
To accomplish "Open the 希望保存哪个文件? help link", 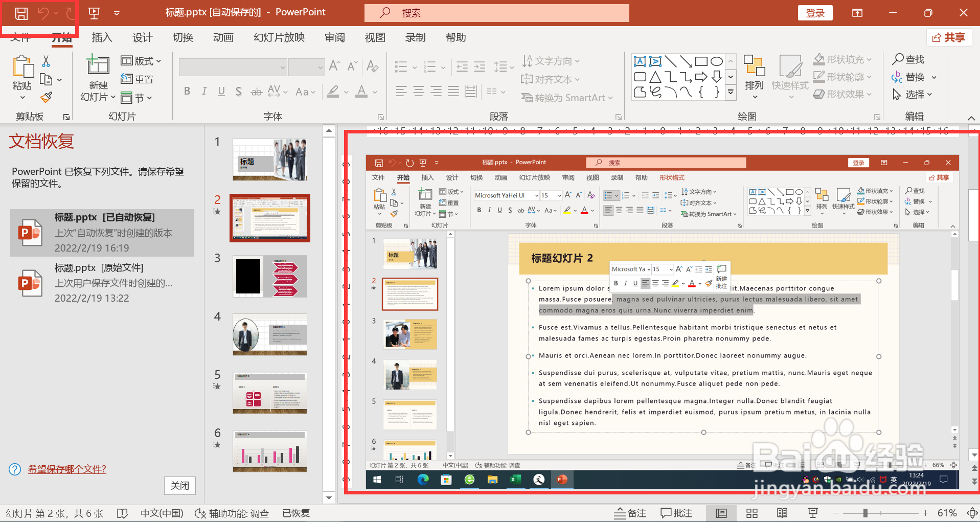I will click(67, 469).
